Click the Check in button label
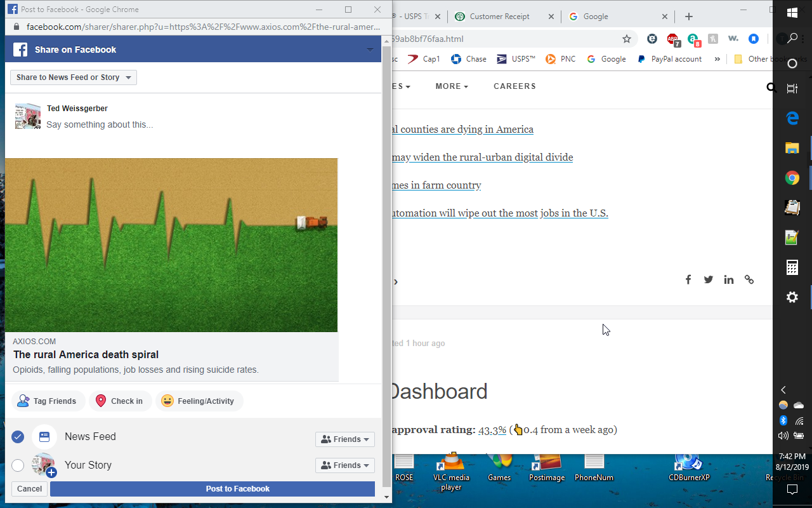The width and height of the screenshot is (812, 508). [x=127, y=401]
